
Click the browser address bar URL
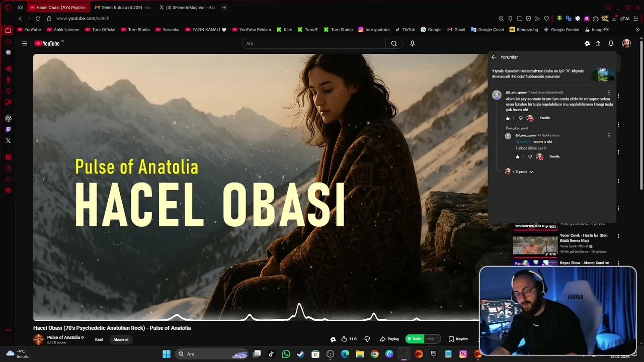[x=83, y=19]
